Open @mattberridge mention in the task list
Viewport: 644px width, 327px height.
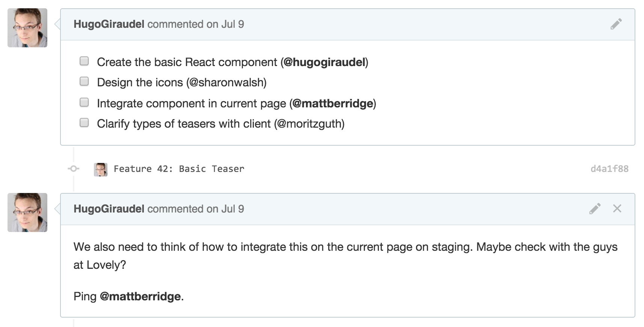[x=333, y=104]
